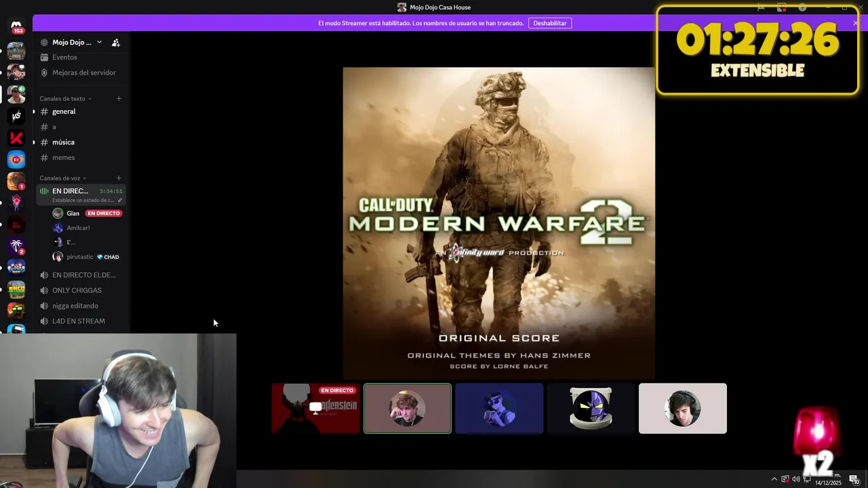This screenshot has height=488, width=868.
Task: Select the blue sunglasses avatar tile
Action: pyautogui.click(x=499, y=408)
